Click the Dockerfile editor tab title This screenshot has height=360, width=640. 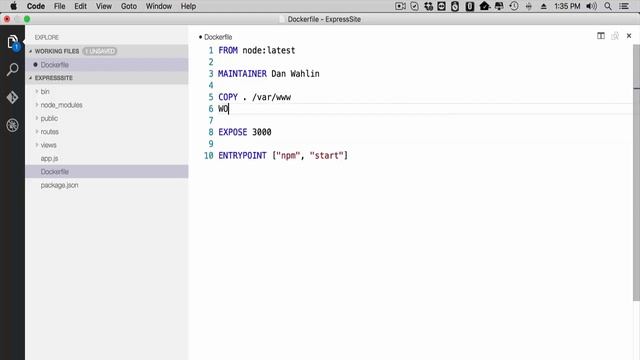click(218, 37)
